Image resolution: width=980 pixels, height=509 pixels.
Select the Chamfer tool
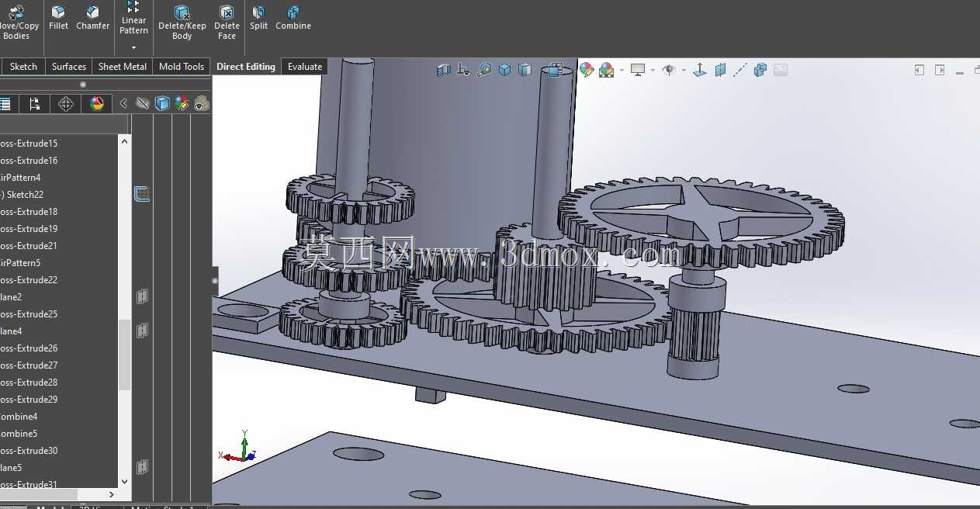pos(92,18)
